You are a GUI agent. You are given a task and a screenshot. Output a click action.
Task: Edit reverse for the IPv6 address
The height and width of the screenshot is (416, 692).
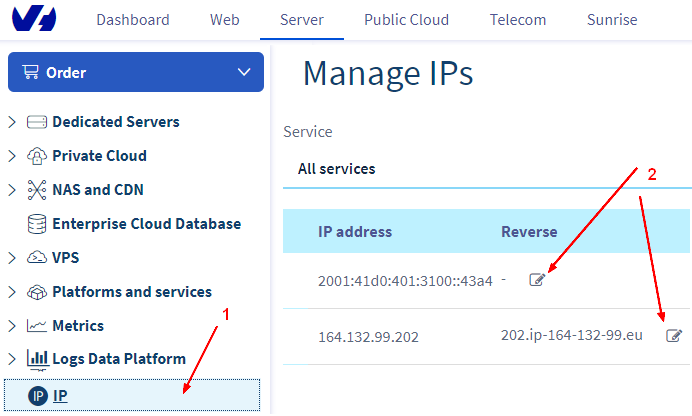(537, 279)
